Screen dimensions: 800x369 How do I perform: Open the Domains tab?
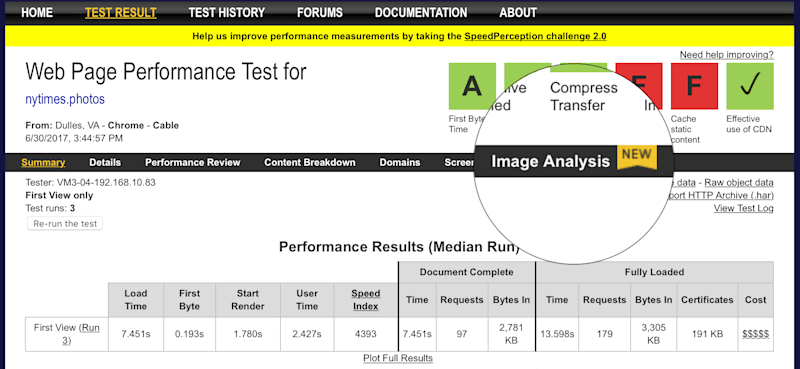point(399,163)
